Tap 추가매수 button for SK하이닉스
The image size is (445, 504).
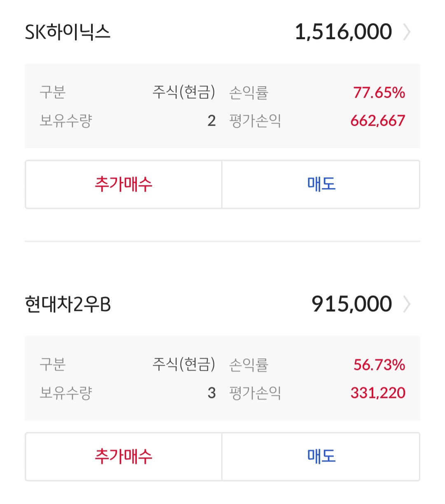tap(124, 184)
